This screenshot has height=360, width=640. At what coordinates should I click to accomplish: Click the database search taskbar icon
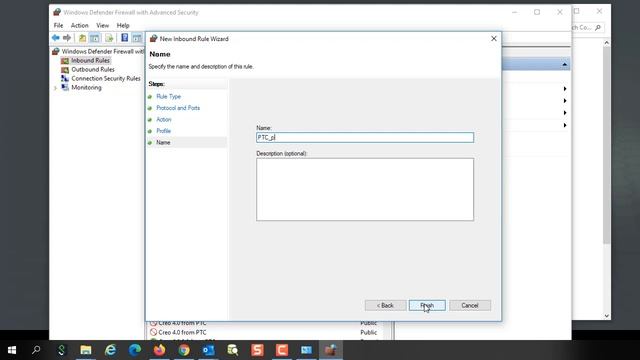(x=233, y=350)
